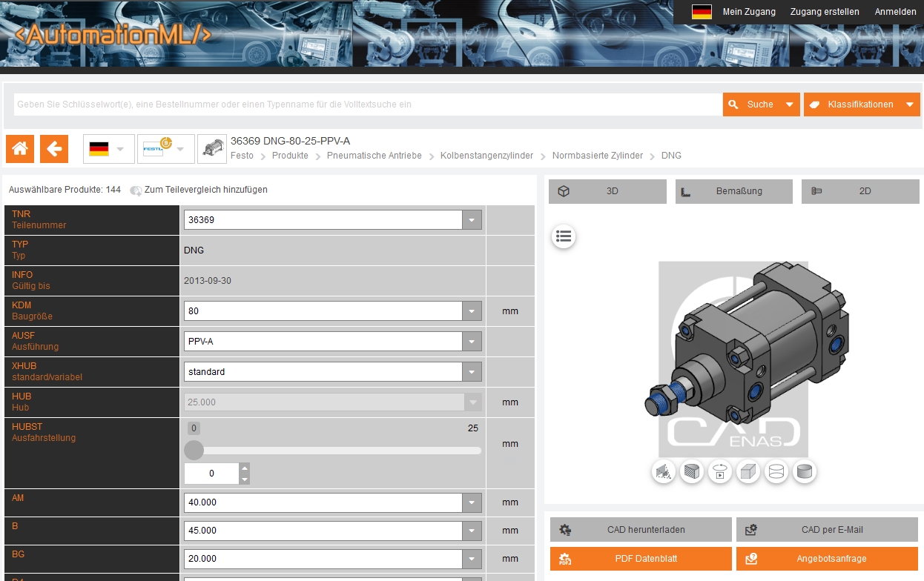This screenshot has width=924, height=581.
Task: Expand the AUSF Ausführung dropdown
Action: [472, 342]
